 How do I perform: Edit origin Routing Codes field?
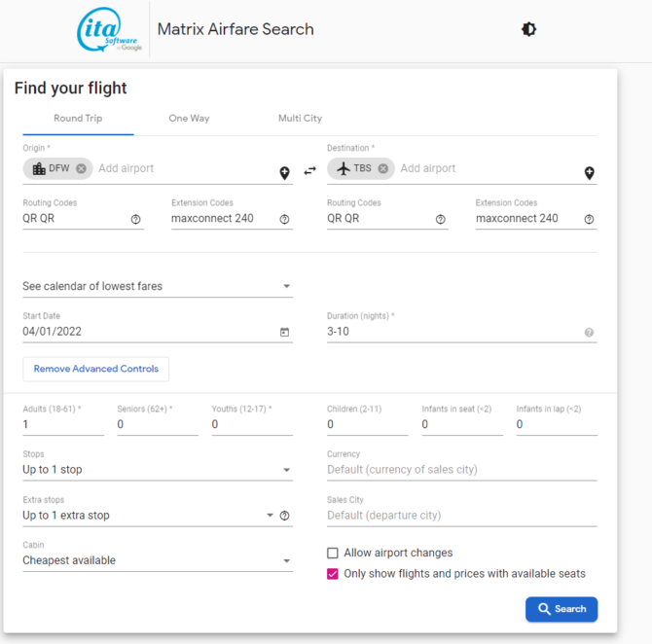pyautogui.click(x=75, y=219)
